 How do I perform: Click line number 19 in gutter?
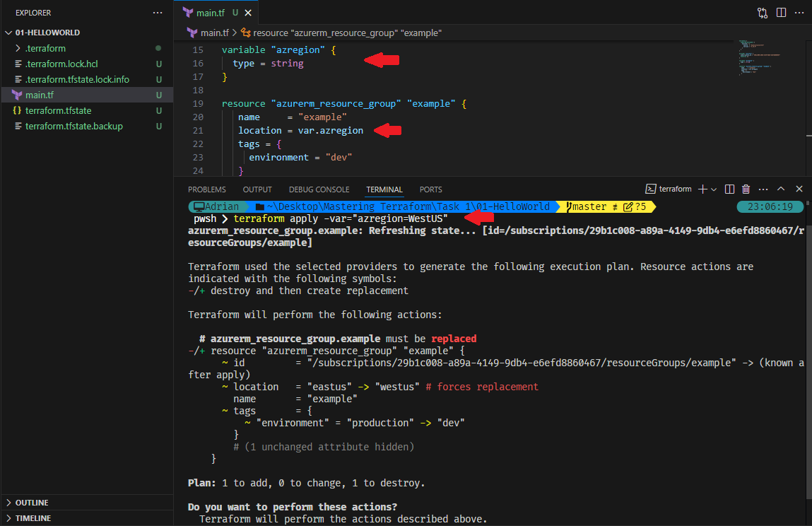point(198,104)
